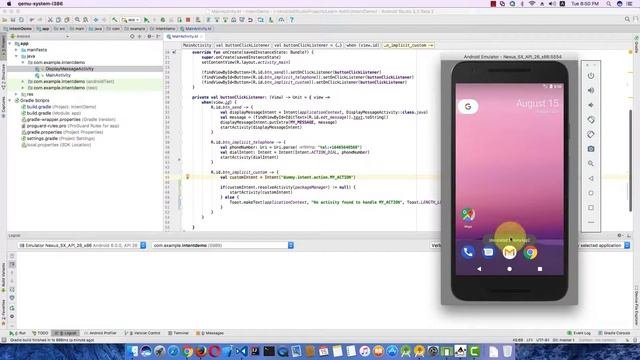The width and height of the screenshot is (640, 360).
Task: Tap the Android home navigation dot on phone screen
Action: [x=509, y=269]
